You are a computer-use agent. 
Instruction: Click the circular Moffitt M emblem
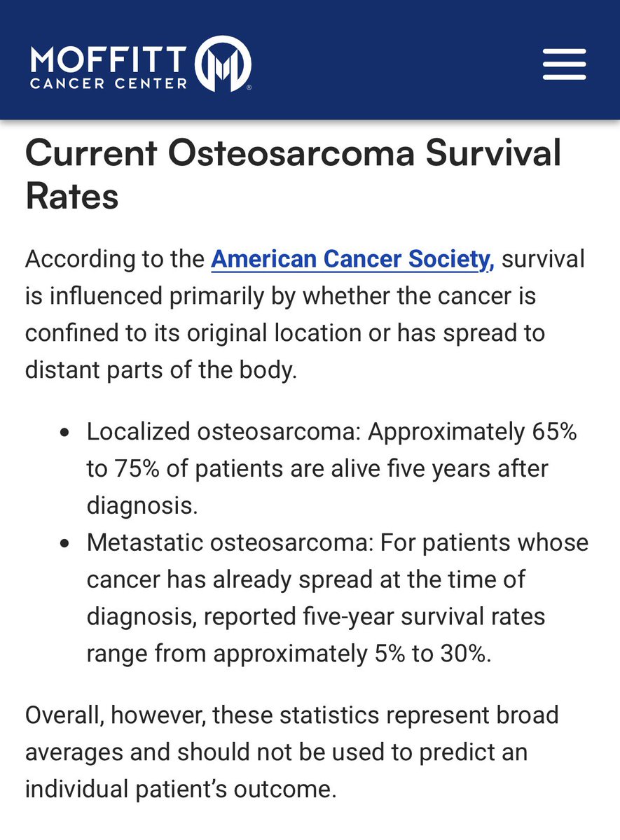click(x=223, y=64)
